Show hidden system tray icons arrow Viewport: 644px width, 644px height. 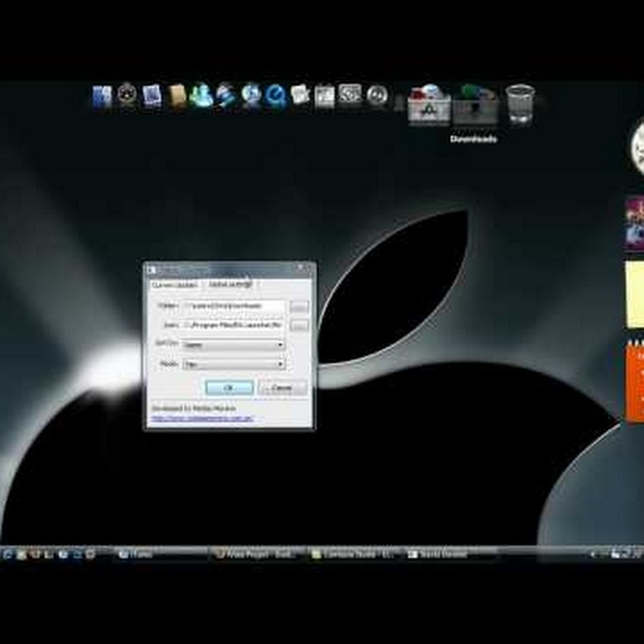pyautogui.click(x=593, y=554)
